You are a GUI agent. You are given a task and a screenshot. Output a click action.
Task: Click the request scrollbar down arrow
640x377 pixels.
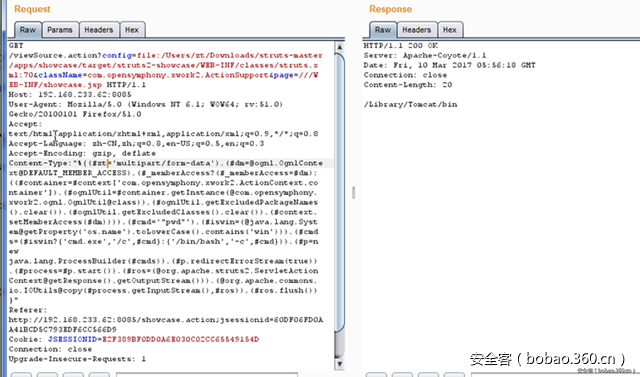click(x=340, y=364)
